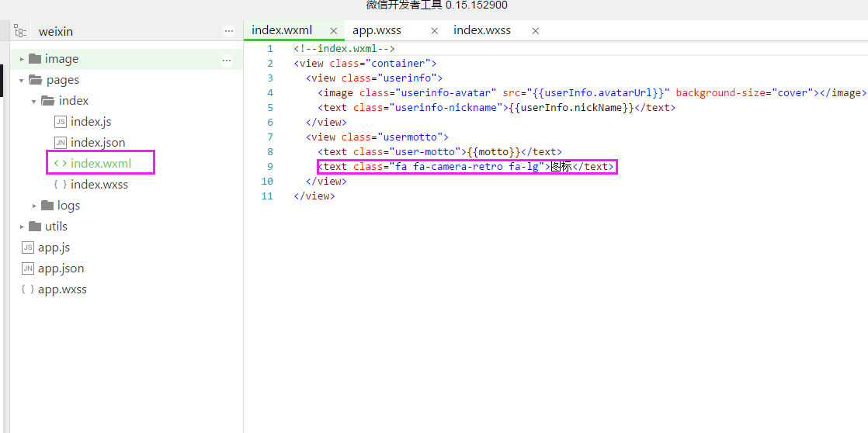Switch to the app.wxss editor tab
The height and width of the screenshot is (433, 868).
coord(377,30)
